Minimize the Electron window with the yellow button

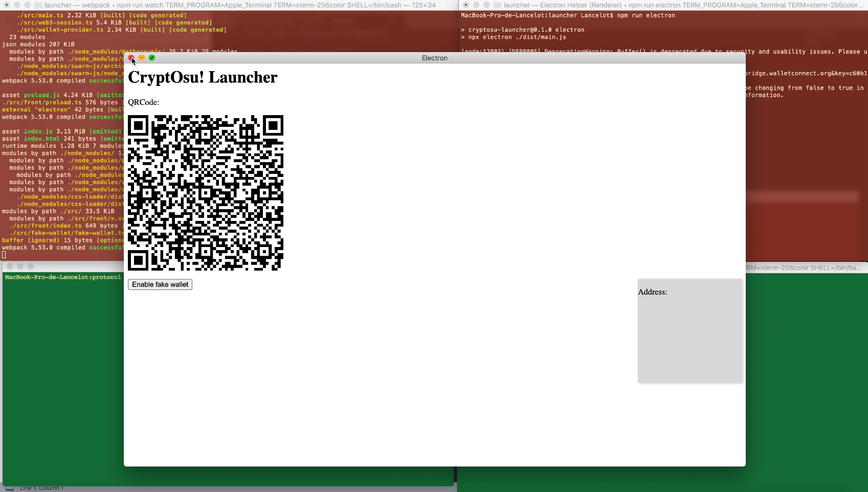[x=142, y=58]
